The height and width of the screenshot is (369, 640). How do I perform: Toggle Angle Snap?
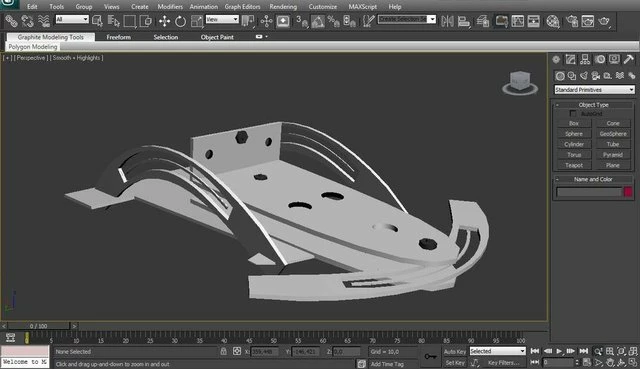318,20
